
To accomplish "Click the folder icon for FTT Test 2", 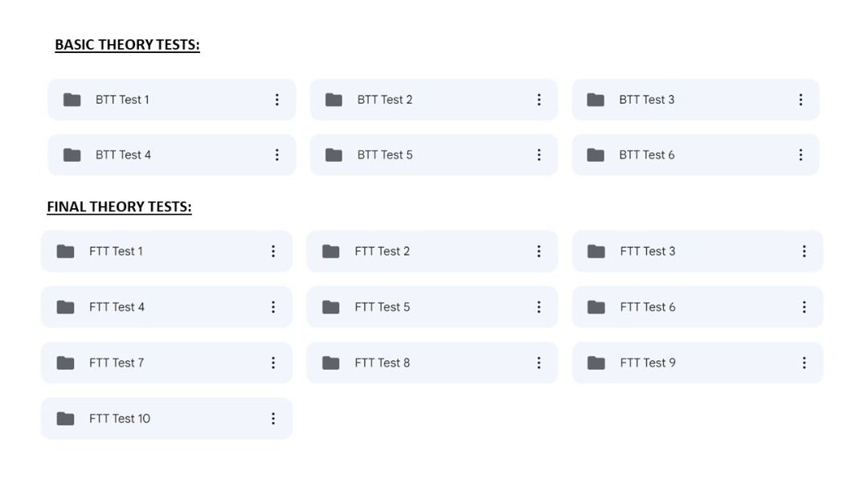I will [x=330, y=251].
